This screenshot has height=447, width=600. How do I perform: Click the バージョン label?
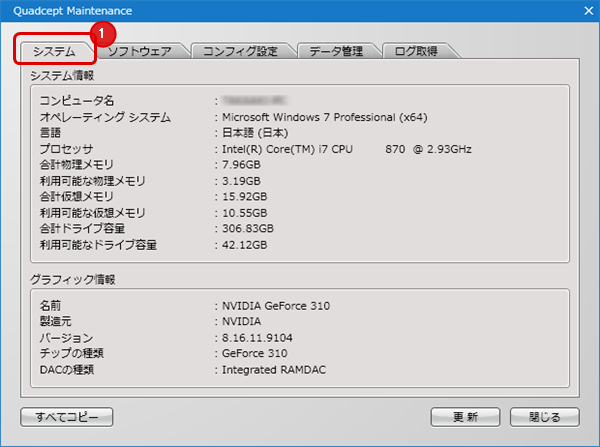coord(66,338)
